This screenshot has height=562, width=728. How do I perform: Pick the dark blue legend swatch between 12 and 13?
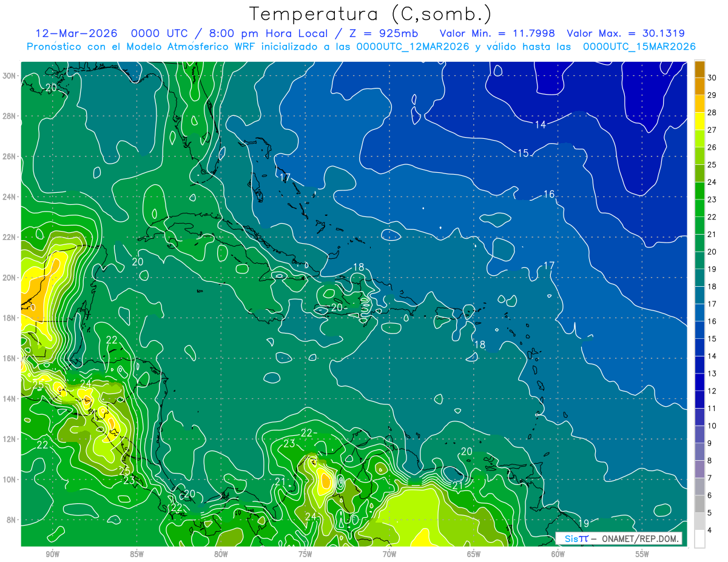click(x=699, y=383)
